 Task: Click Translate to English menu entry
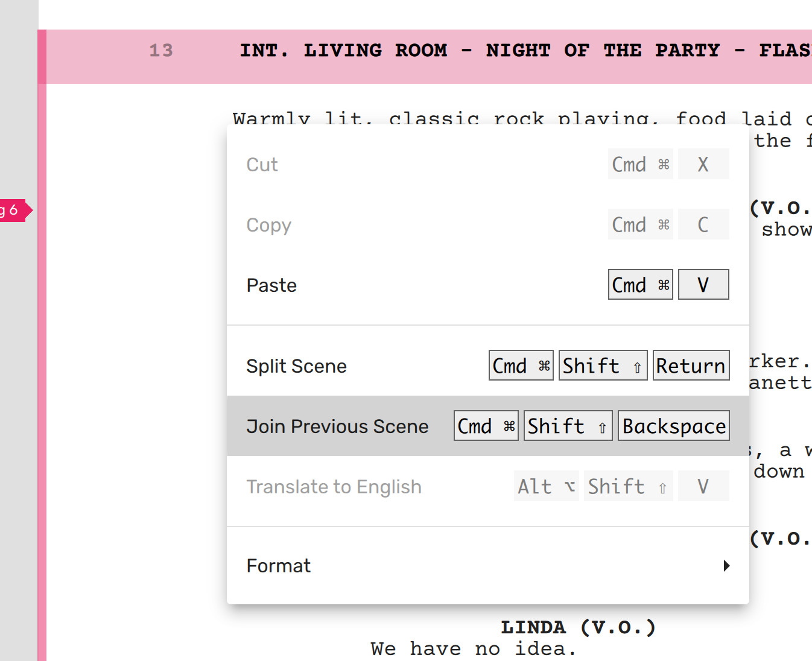(x=334, y=487)
